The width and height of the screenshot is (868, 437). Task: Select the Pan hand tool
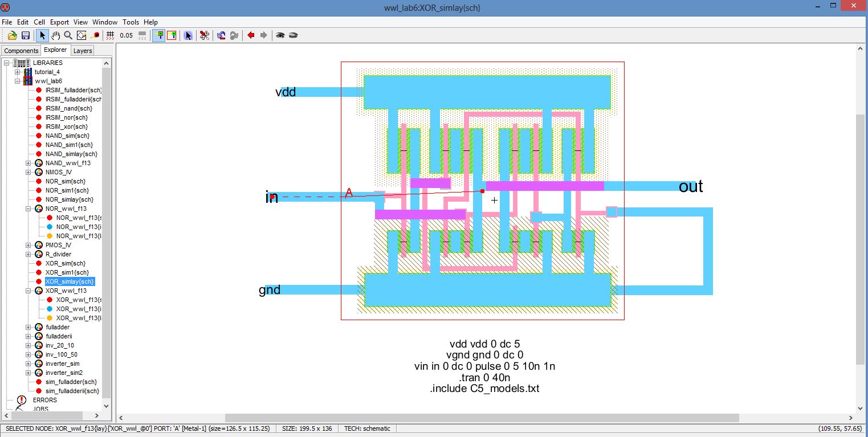point(56,35)
